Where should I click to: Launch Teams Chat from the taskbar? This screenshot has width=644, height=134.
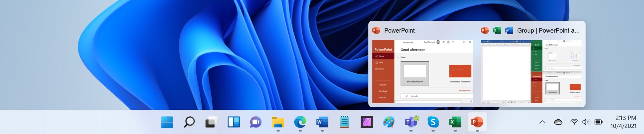pos(256,122)
